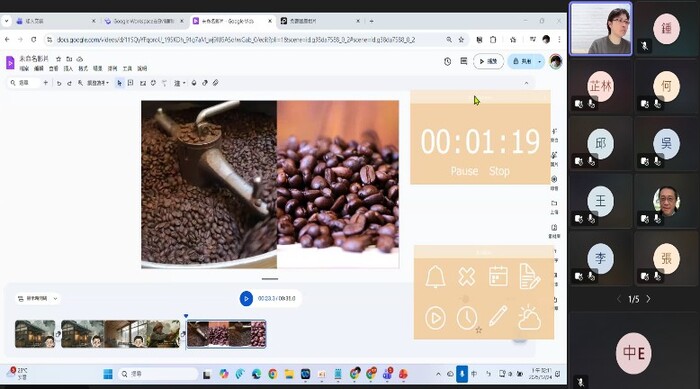Image resolution: width=700 pixels, height=389 pixels.
Task: Click the cloud save status icon
Action: tap(80, 59)
